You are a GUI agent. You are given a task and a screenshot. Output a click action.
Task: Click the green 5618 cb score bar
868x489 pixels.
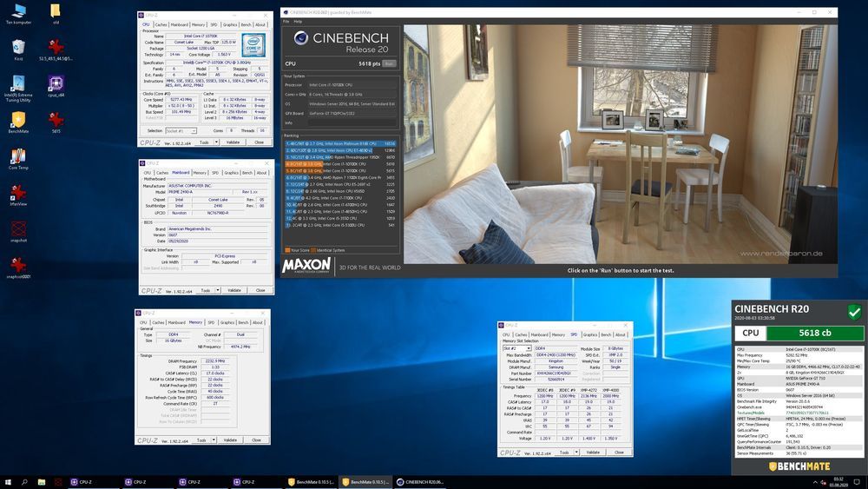click(x=815, y=333)
